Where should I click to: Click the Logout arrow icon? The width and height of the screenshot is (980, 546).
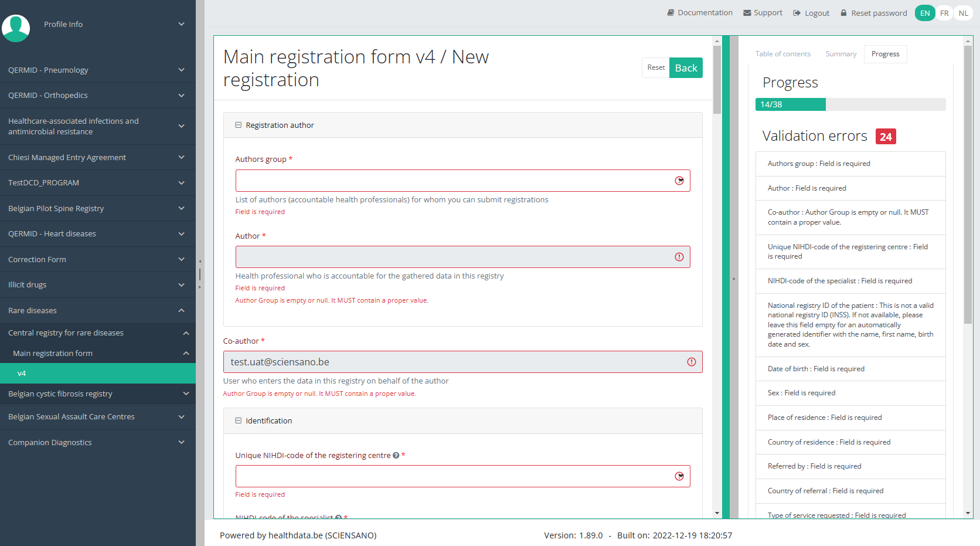point(797,13)
